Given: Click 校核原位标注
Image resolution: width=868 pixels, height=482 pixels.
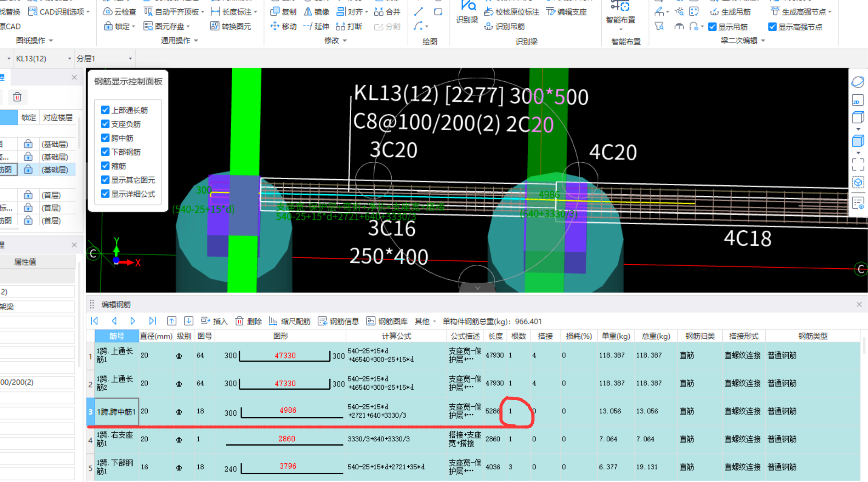Looking at the screenshot, I should 512,12.
